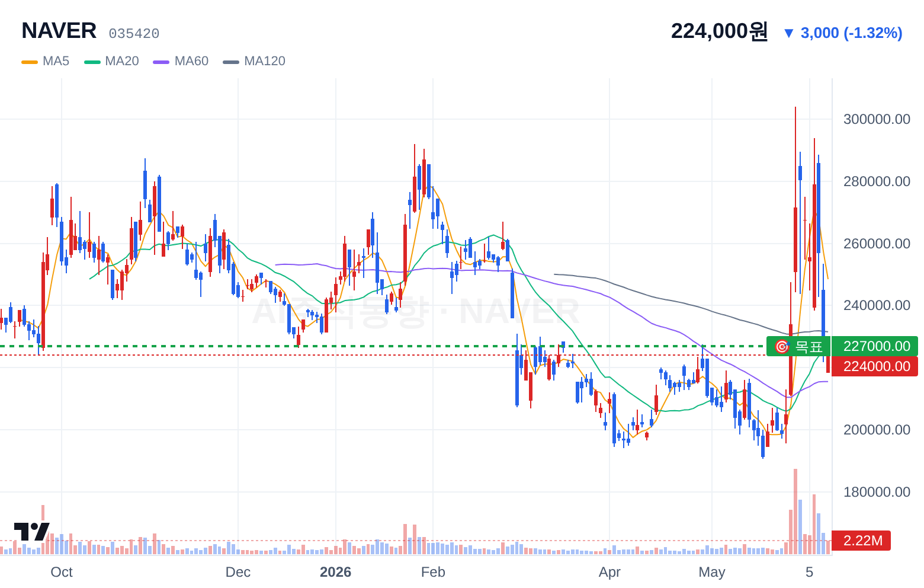Click the 227000.00 target price label
The height and width of the screenshot is (588, 924).
tap(875, 346)
